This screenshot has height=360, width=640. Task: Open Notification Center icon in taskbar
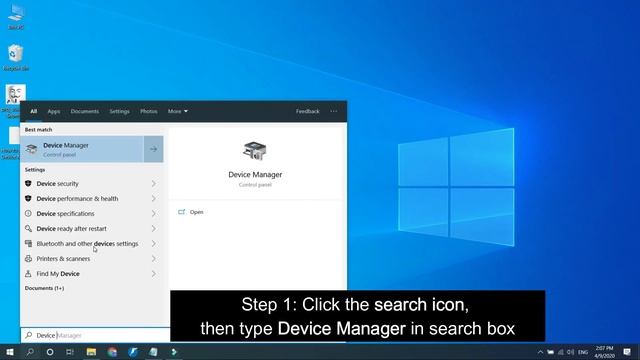[x=627, y=352]
